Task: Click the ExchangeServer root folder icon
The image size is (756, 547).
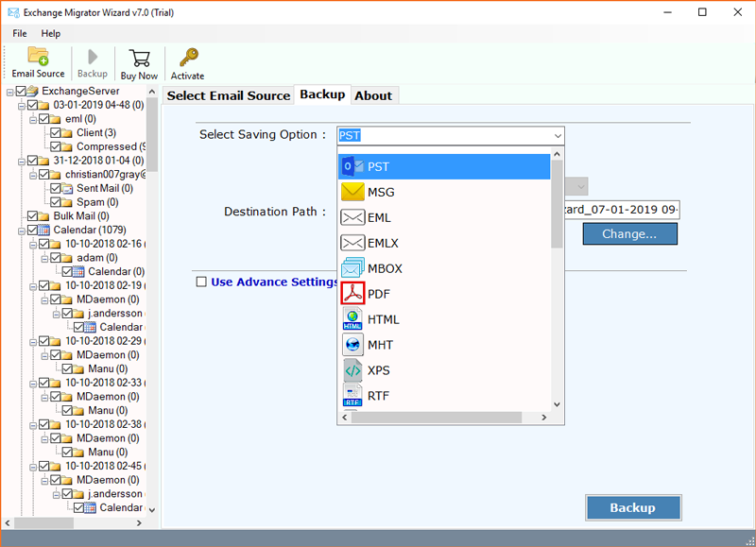Action: 32,91
